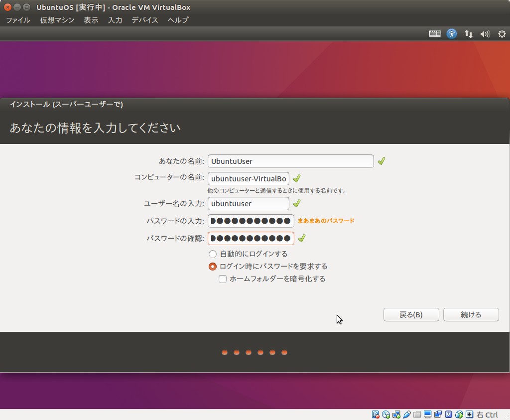
Task: Open the accessibility menu icon
Action: point(451,34)
